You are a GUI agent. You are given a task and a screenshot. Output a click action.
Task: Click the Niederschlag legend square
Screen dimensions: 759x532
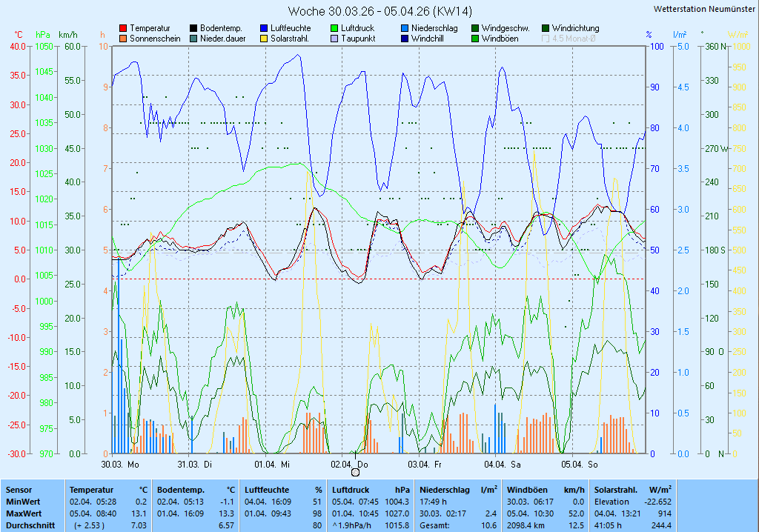point(405,28)
